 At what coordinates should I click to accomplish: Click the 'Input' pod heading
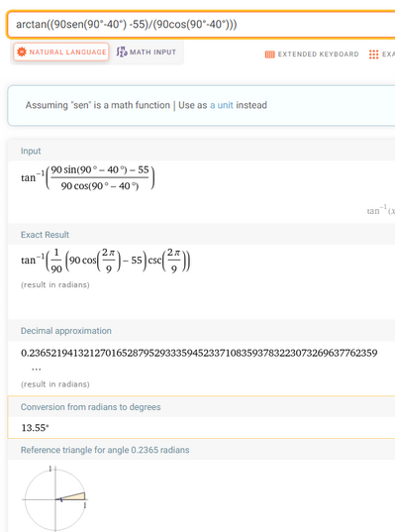tap(31, 151)
